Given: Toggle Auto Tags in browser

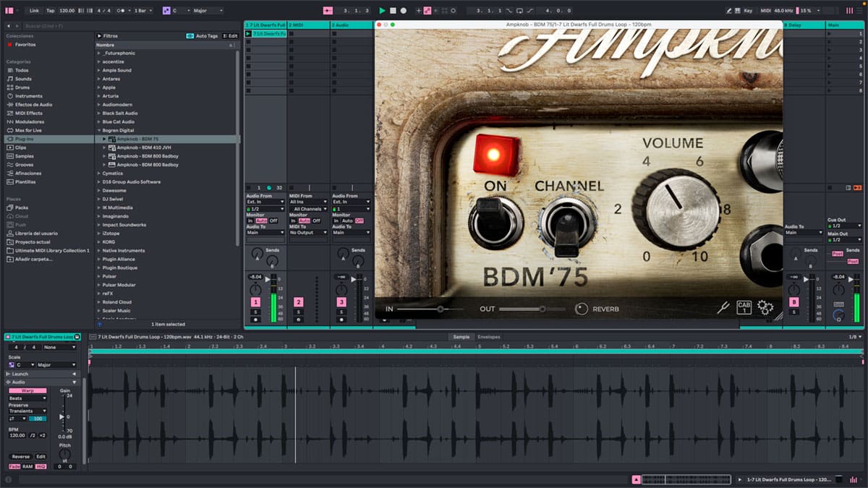Looking at the screenshot, I should pos(203,35).
